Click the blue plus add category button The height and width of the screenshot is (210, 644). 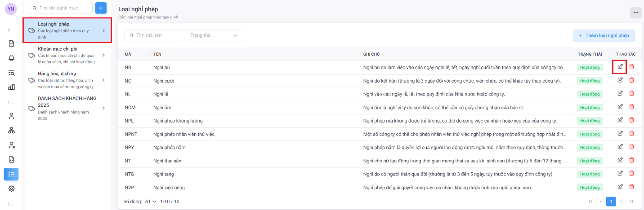pos(101,8)
